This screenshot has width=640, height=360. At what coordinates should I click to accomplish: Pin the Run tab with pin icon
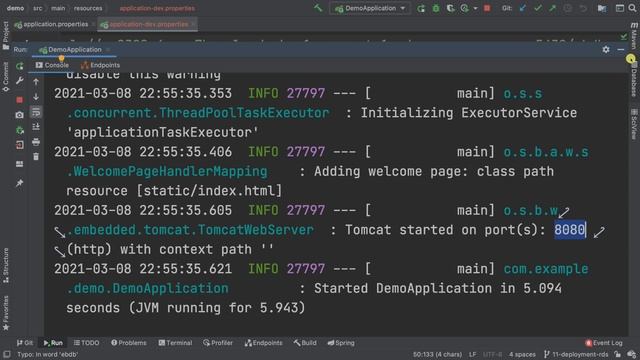click(x=20, y=183)
